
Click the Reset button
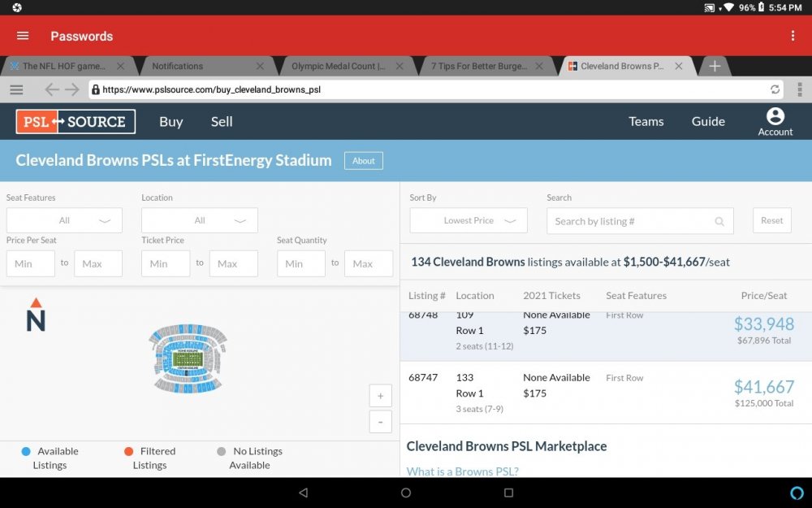(771, 220)
